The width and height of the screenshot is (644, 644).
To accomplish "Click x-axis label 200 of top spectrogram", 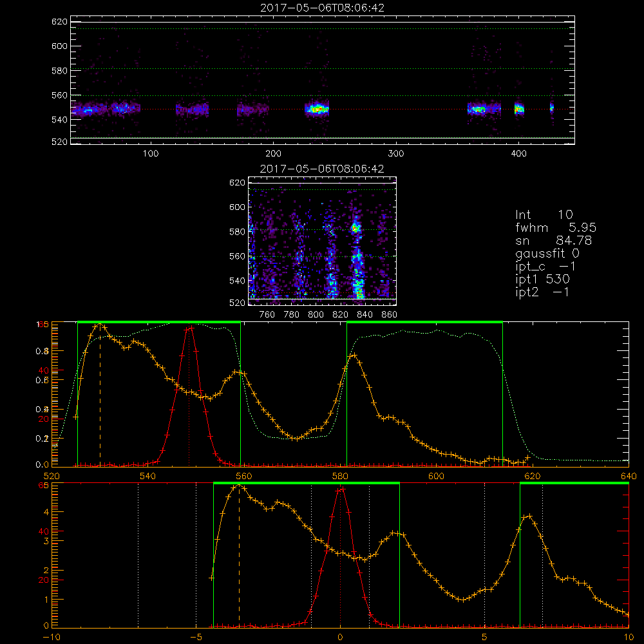I will pyautogui.click(x=273, y=154).
